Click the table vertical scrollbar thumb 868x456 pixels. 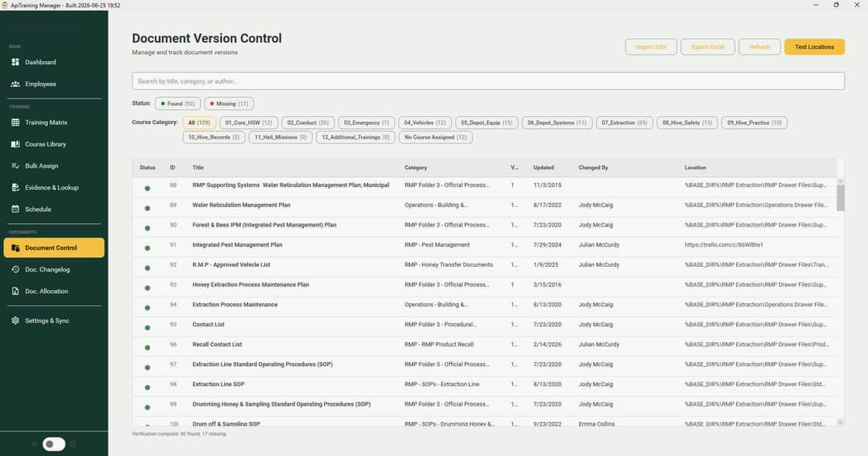point(840,198)
